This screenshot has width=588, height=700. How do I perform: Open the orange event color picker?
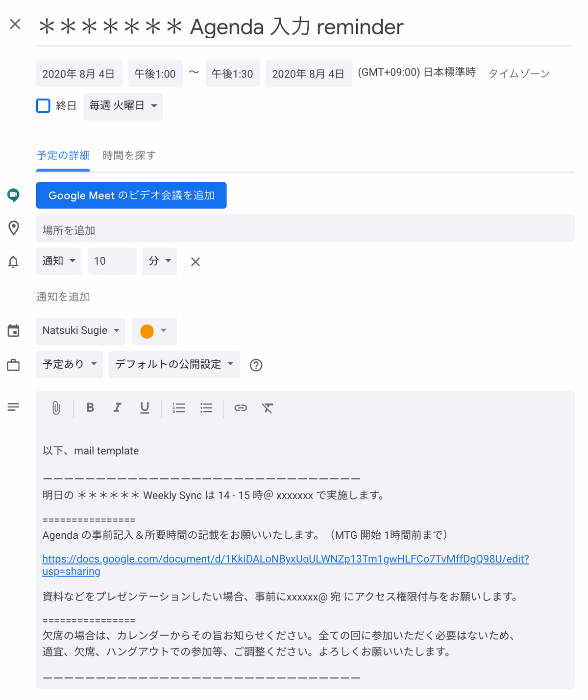click(154, 331)
